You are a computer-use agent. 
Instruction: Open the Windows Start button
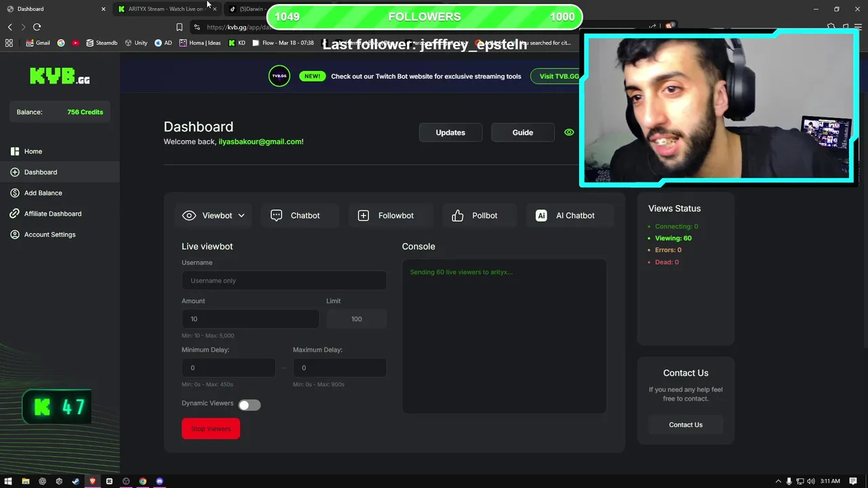click(x=8, y=481)
